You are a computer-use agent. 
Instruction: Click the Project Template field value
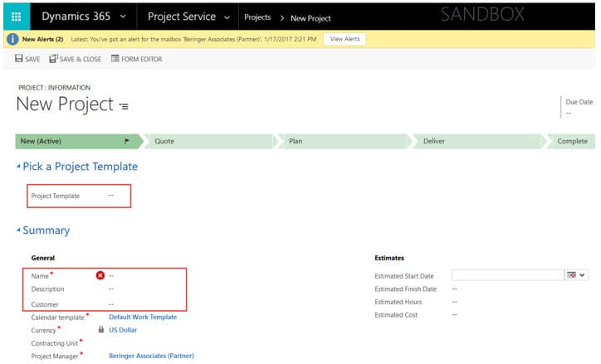110,195
